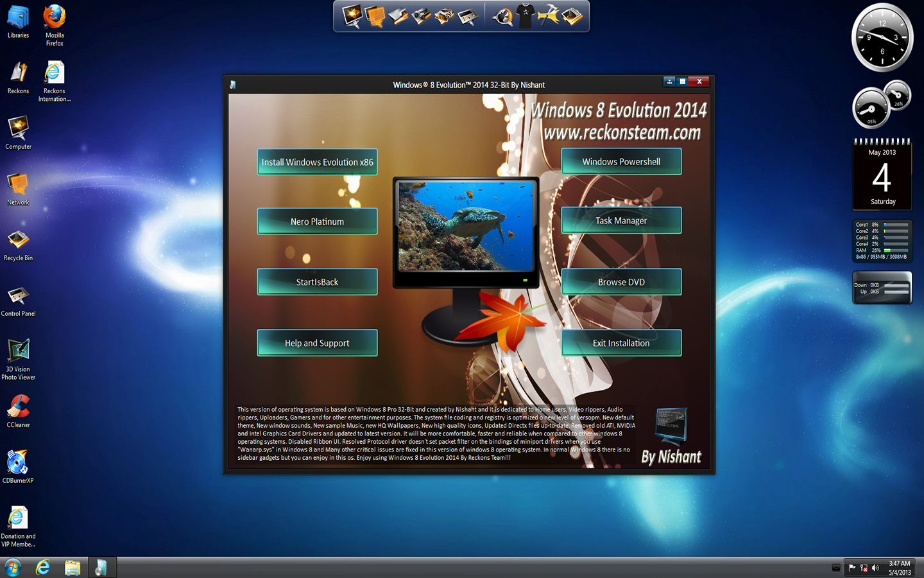Image resolution: width=924 pixels, height=578 pixels.
Task: Click the installer title bar icon
Action: tap(232, 85)
